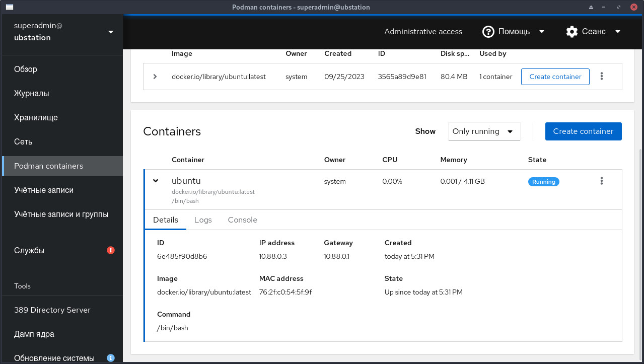Expand the docker.io/library/ubuntu:latest image row
This screenshot has height=364, width=644.
pyautogui.click(x=155, y=77)
